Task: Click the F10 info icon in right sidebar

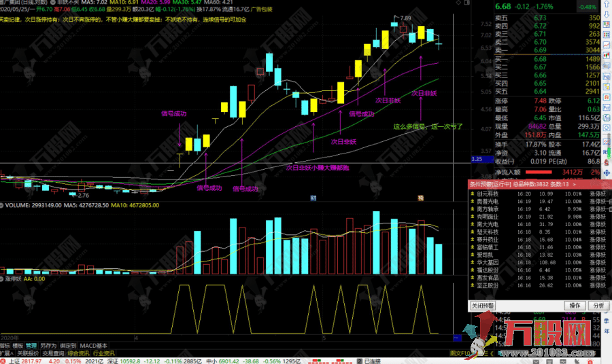Action: (x=607, y=76)
